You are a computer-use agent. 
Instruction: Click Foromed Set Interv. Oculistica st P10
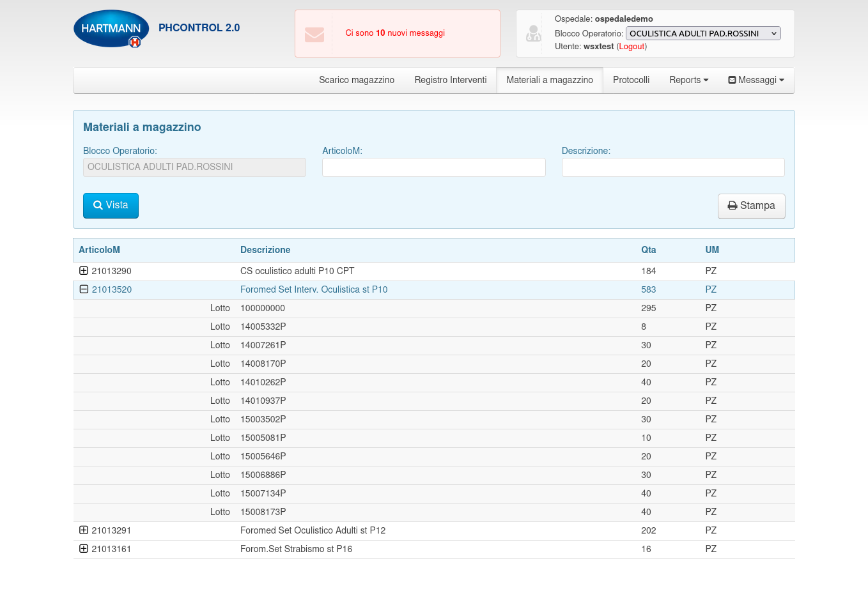pyautogui.click(x=314, y=289)
